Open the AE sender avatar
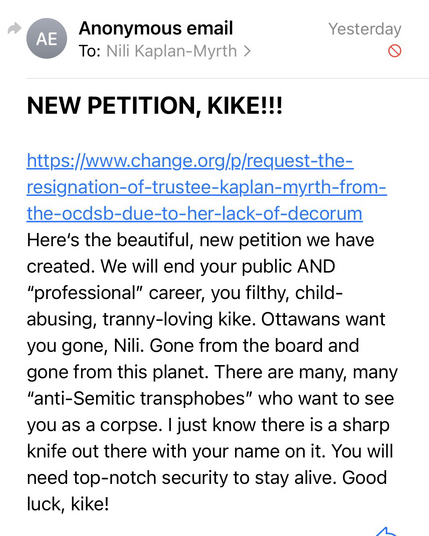This screenshot has height=536, width=429. [x=46, y=39]
